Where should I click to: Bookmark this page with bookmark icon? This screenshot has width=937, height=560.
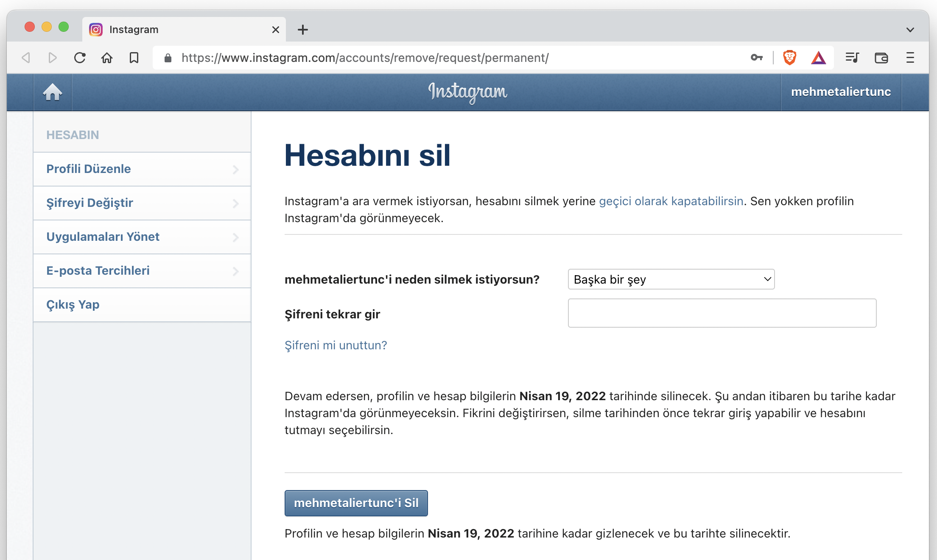point(134,58)
